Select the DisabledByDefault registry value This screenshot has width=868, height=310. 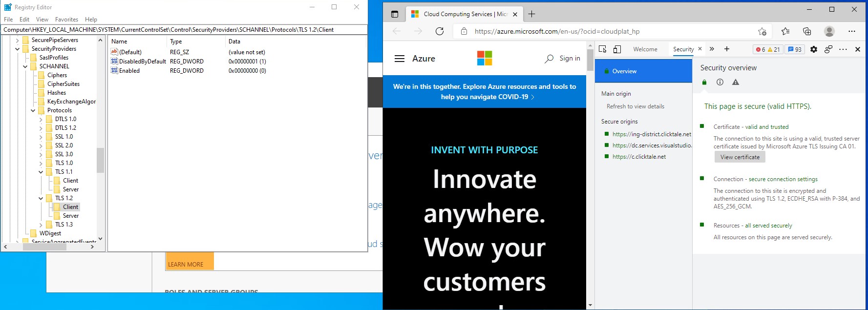(x=142, y=62)
